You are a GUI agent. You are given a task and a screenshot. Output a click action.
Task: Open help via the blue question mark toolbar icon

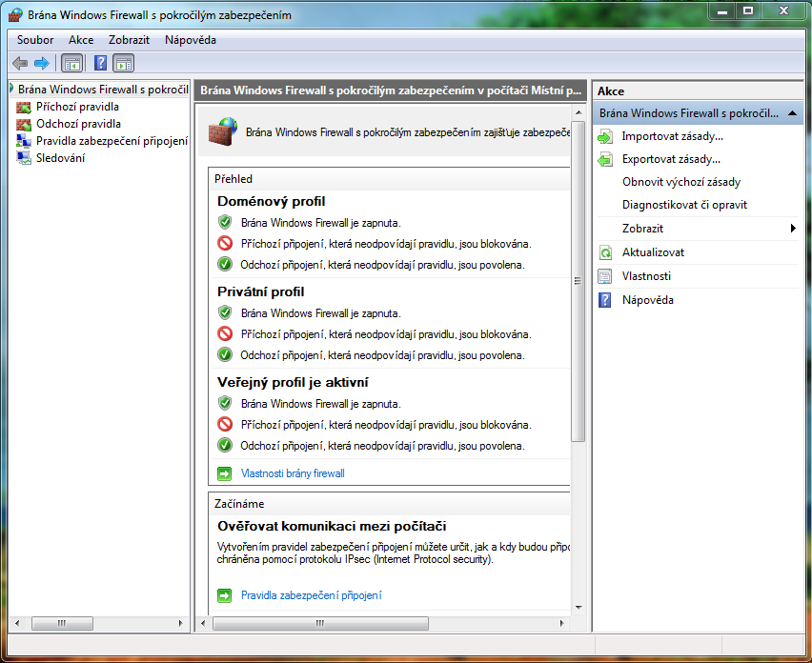tap(100, 64)
